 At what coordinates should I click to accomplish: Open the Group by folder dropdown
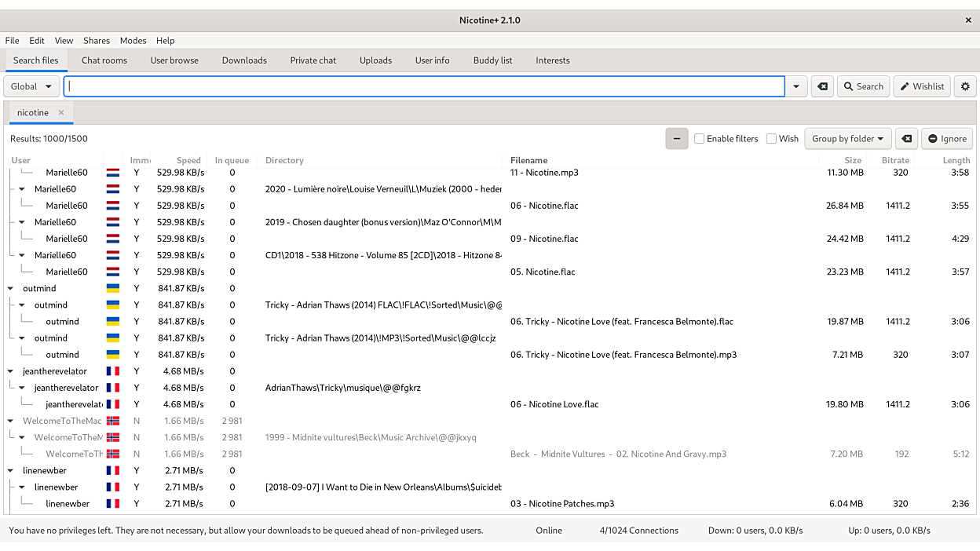click(x=847, y=139)
